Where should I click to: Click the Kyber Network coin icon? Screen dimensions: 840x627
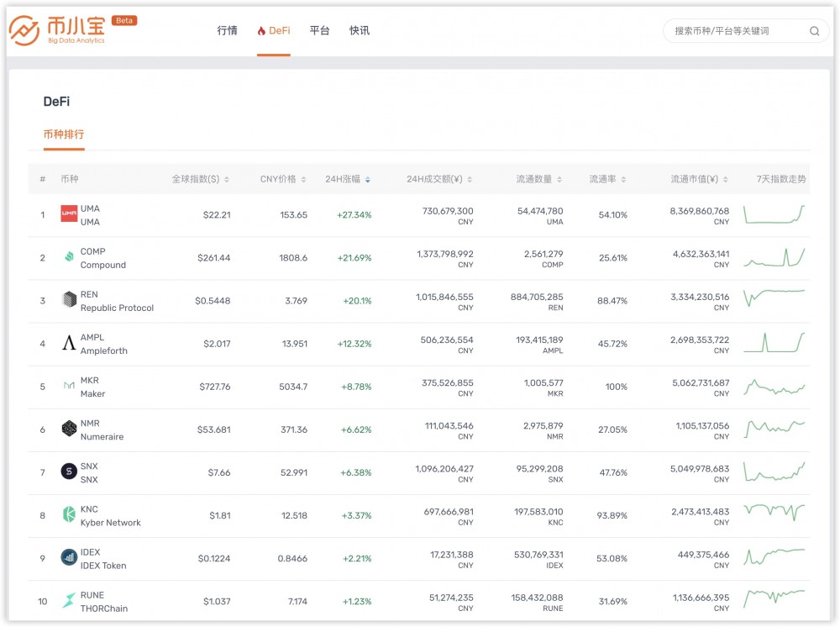69,514
